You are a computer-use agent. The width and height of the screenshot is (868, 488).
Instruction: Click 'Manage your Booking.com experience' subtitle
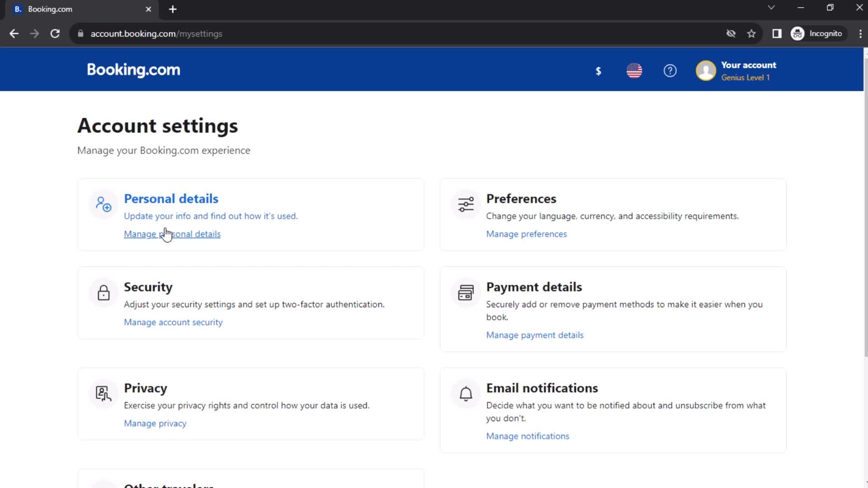[x=164, y=150]
